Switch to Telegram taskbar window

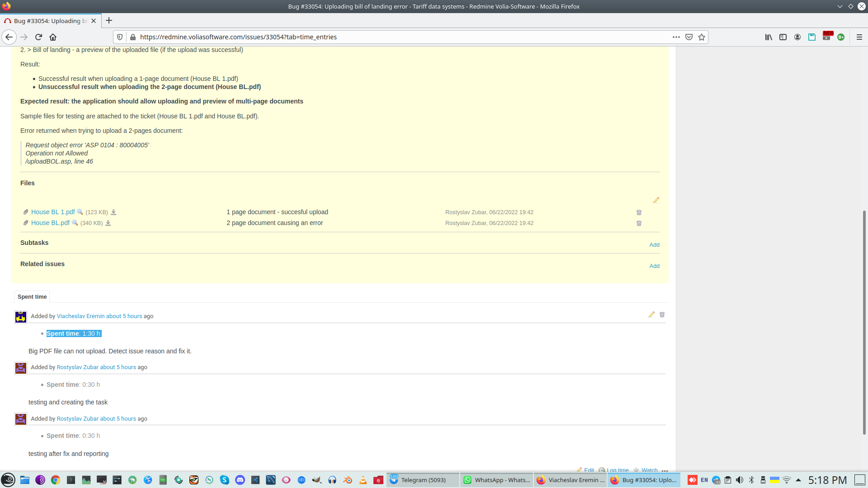click(x=422, y=480)
